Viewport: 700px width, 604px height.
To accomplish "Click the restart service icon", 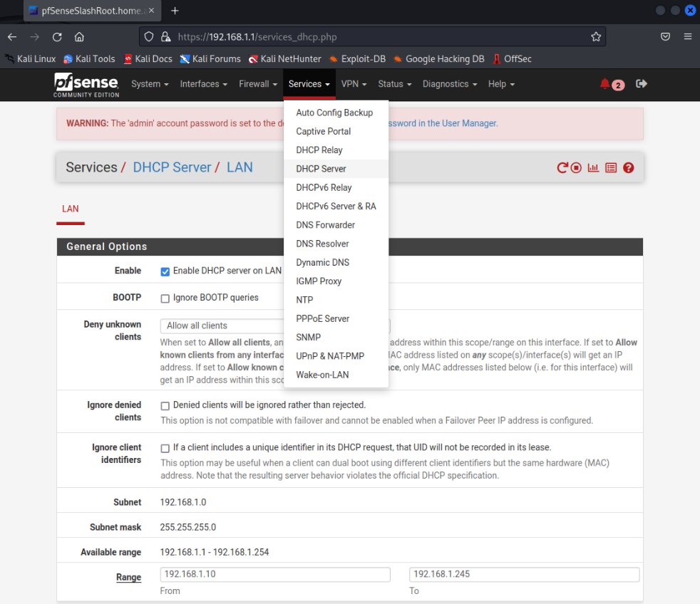I will pos(562,168).
